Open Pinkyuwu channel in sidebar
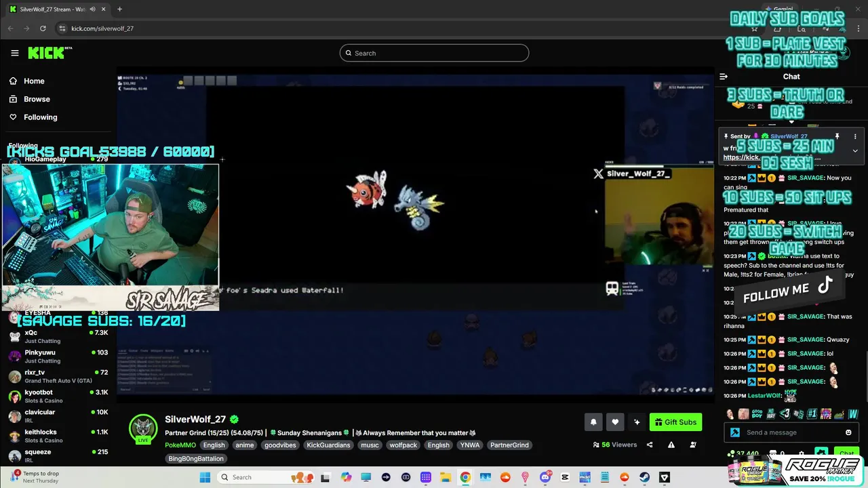 tap(58, 357)
